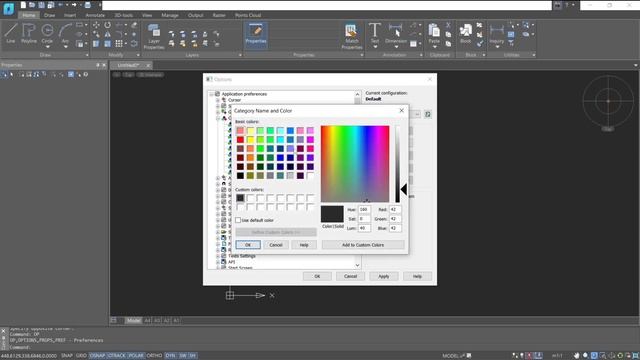Click the Cut scissors icon
Image resolution: width=640 pixels, height=360 pixels.
(x=448, y=25)
